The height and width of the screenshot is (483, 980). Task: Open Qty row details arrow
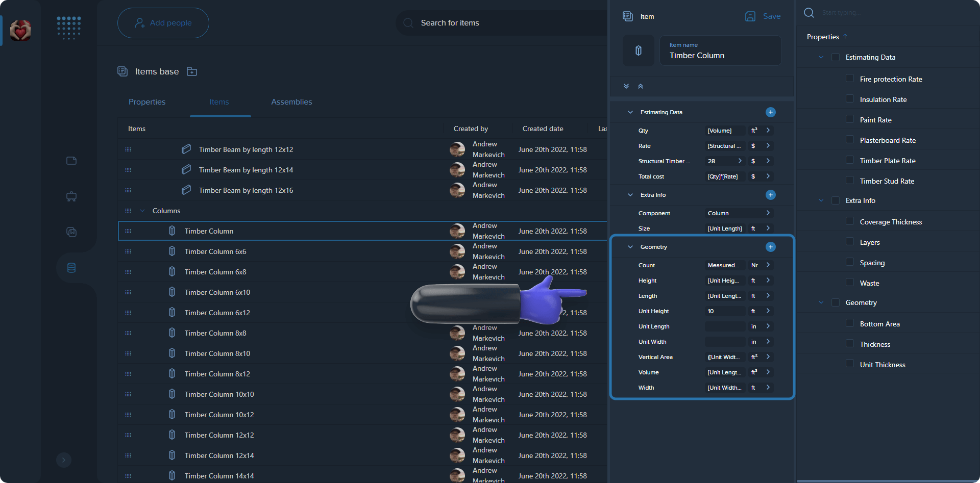pyautogui.click(x=768, y=131)
